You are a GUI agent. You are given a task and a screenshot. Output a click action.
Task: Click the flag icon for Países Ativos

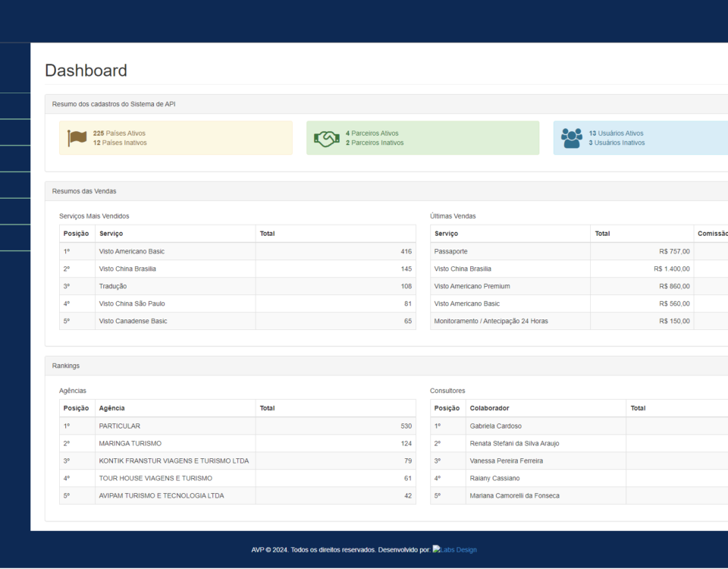[77, 138]
